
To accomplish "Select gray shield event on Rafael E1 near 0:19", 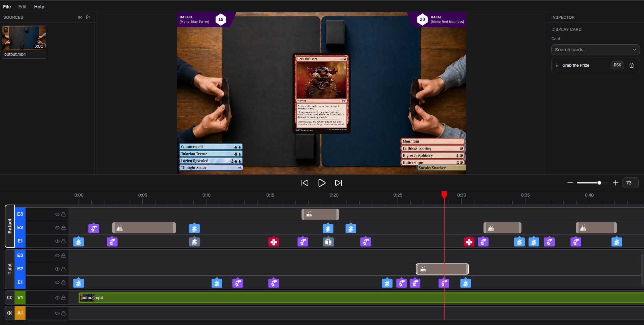I will coord(328,242).
